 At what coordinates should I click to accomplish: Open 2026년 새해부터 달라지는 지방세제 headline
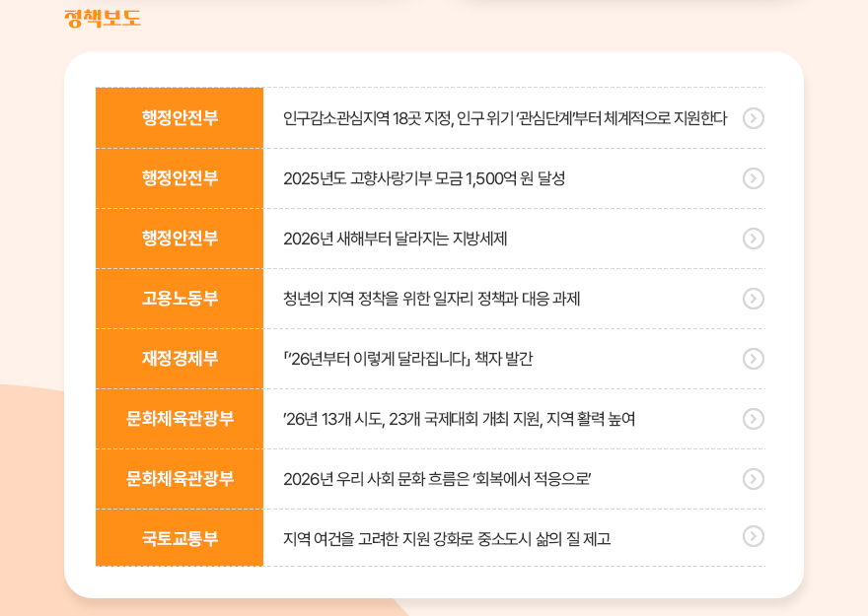395,239
